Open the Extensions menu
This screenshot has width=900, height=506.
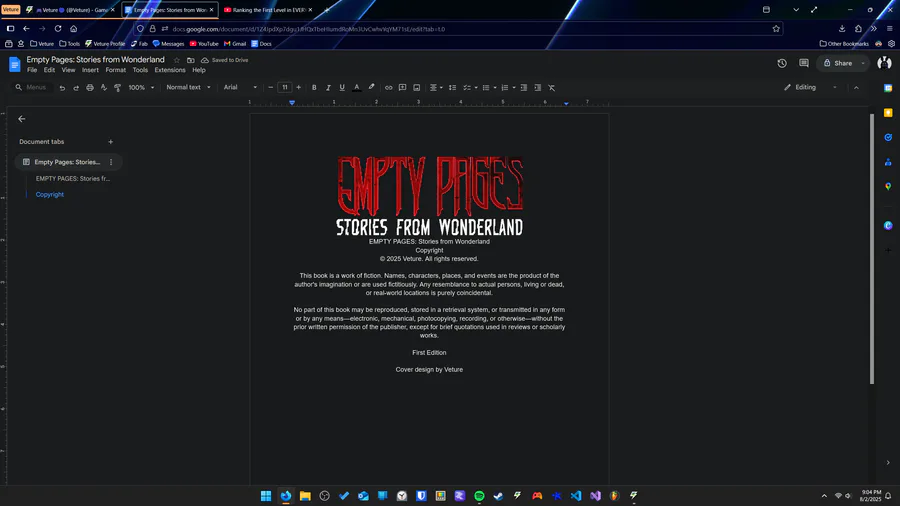170,70
